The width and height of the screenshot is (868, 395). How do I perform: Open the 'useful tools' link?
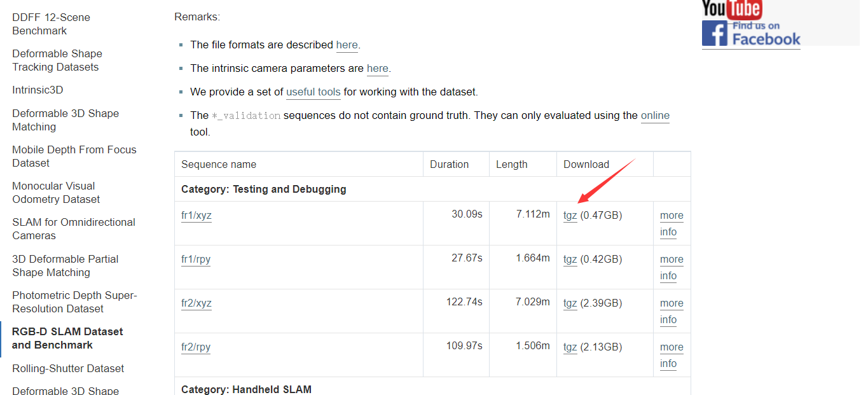tap(313, 92)
